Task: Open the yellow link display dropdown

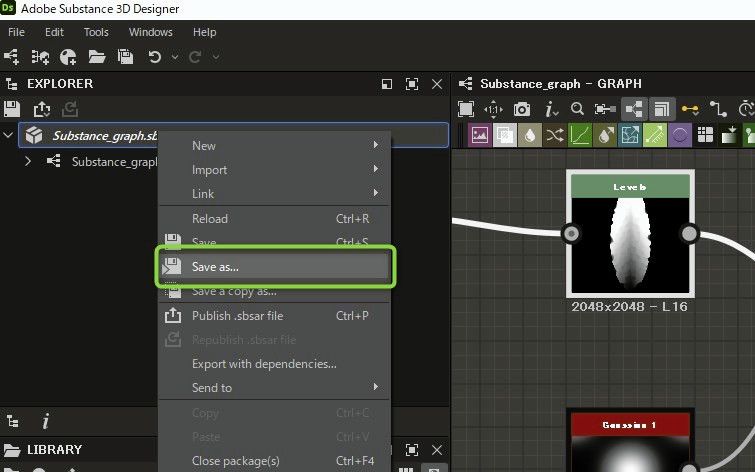Action: coord(690,109)
